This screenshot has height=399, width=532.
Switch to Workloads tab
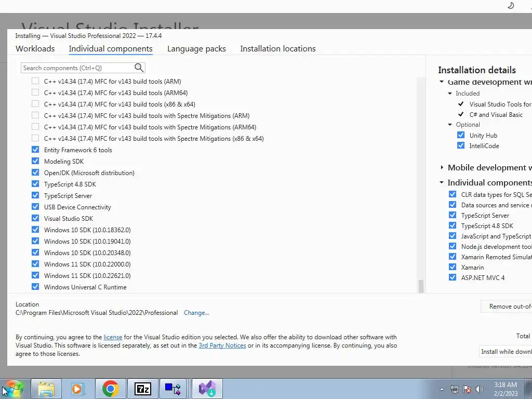(x=35, y=48)
